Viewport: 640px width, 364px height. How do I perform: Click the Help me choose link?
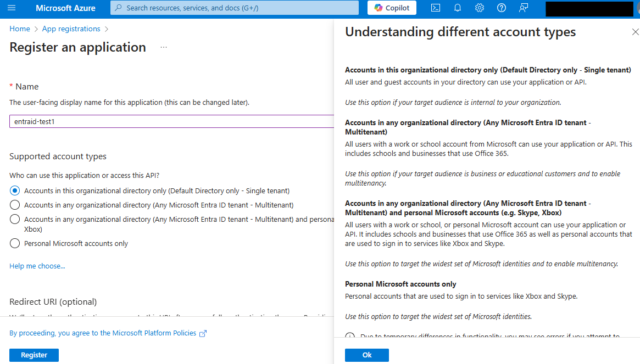(x=37, y=266)
